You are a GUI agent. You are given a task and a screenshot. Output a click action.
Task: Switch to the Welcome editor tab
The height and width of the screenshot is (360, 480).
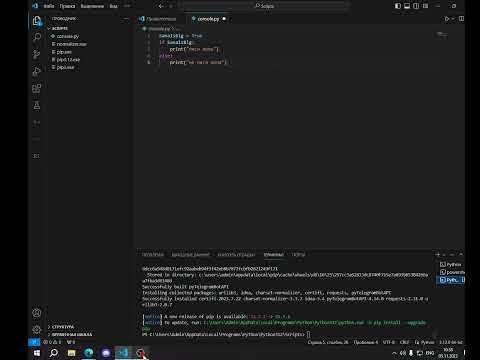pos(161,19)
